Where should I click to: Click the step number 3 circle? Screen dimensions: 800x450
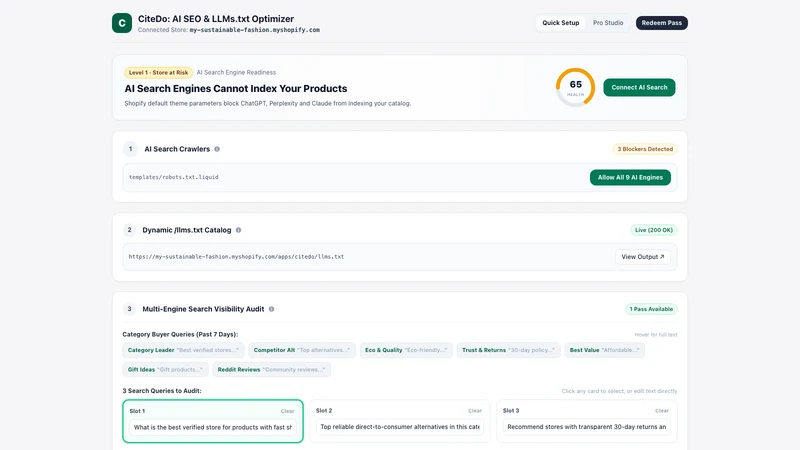click(130, 309)
